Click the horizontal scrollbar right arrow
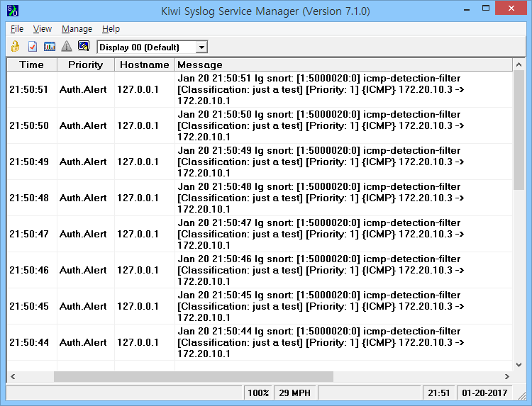 pyautogui.click(x=507, y=376)
